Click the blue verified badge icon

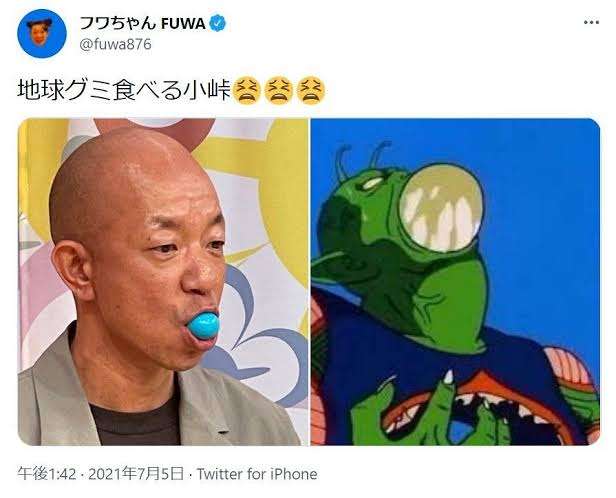click(217, 24)
